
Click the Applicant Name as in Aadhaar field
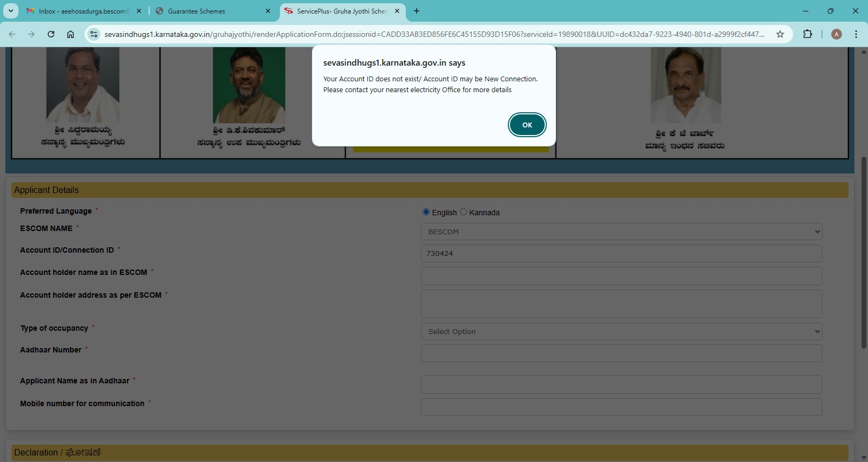tap(621, 384)
